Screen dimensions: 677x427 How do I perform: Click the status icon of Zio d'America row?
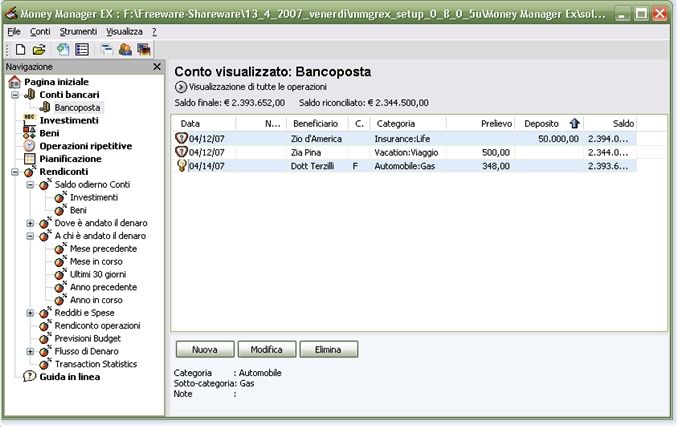181,138
